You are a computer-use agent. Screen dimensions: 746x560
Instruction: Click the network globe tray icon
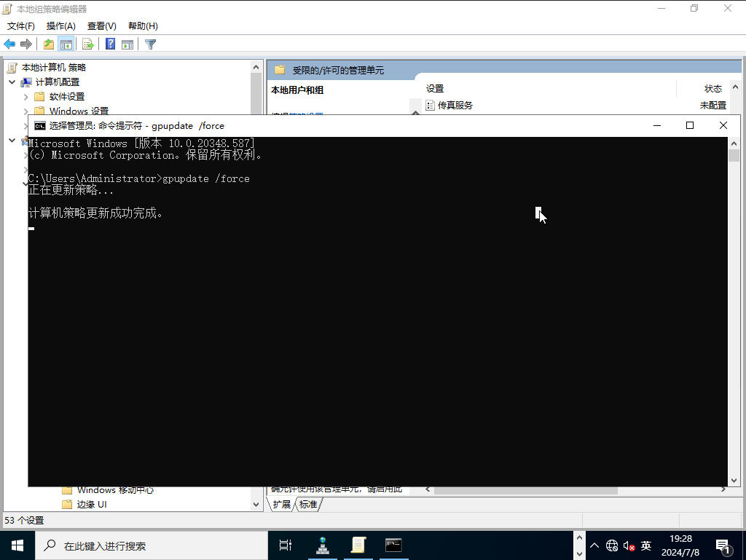click(x=612, y=545)
